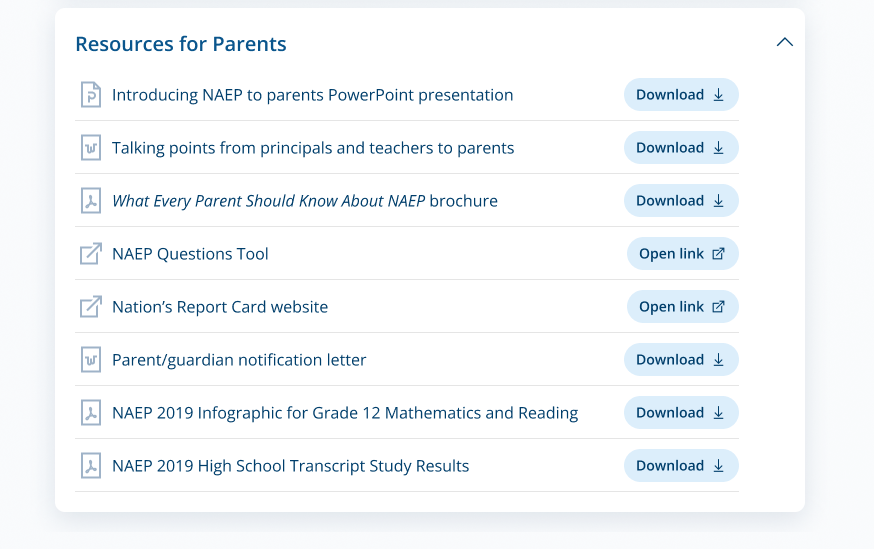This screenshot has height=549, width=874.
Task: Click Word icon beside Parent/guardian notification letter
Action: [91, 360]
